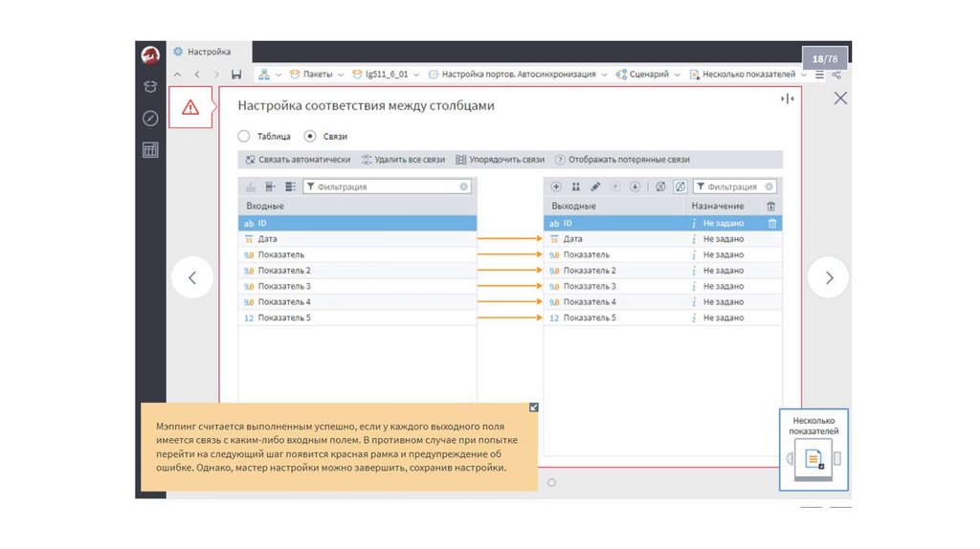Click the input fields Фильтрация search box
The height and width of the screenshot is (549, 980).
pos(386,187)
